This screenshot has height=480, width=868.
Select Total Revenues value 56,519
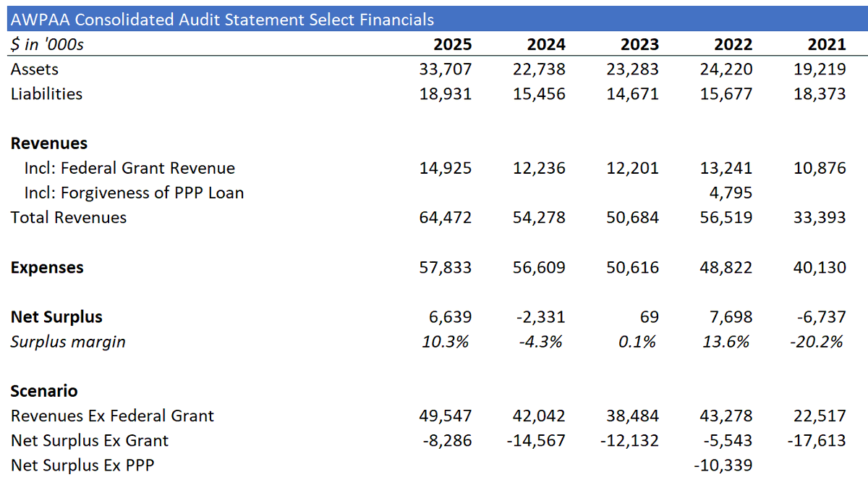click(x=727, y=217)
